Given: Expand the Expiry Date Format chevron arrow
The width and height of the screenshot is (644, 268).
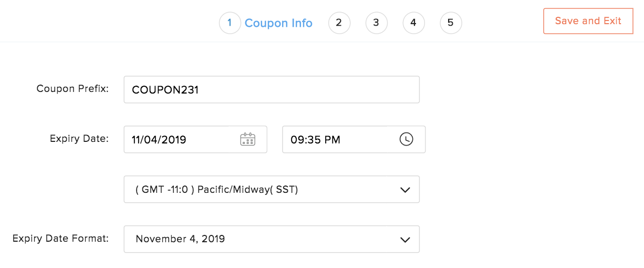Looking at the screenshot, I should (x=405, y=240).
